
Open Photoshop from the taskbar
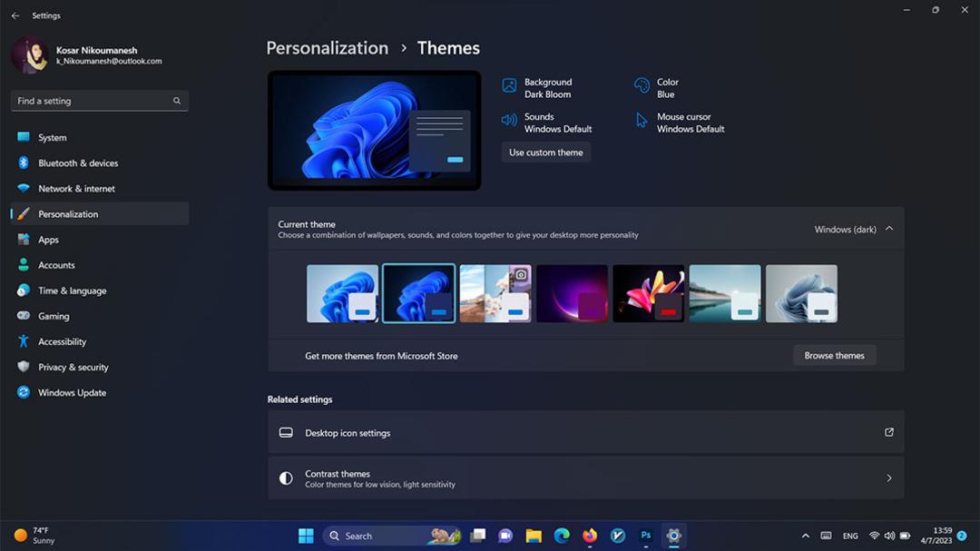point(646,536)
